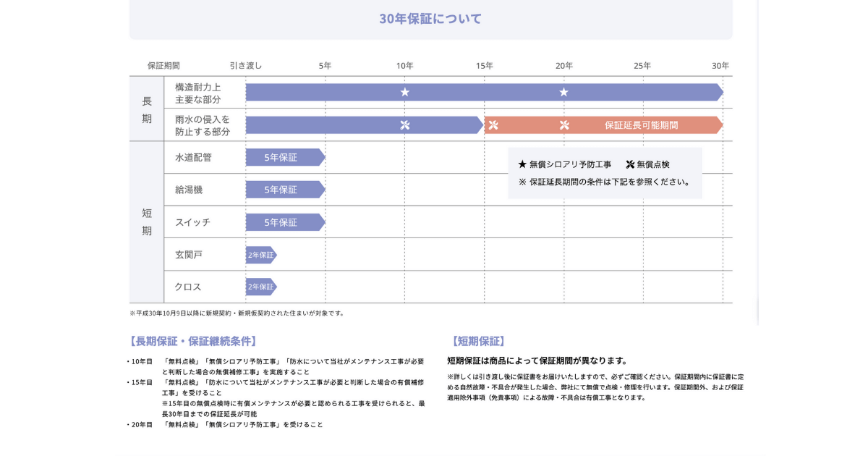Click the 2年保証 bar for 玄関戸
The image size is (868, 456).
click(261, 255)
